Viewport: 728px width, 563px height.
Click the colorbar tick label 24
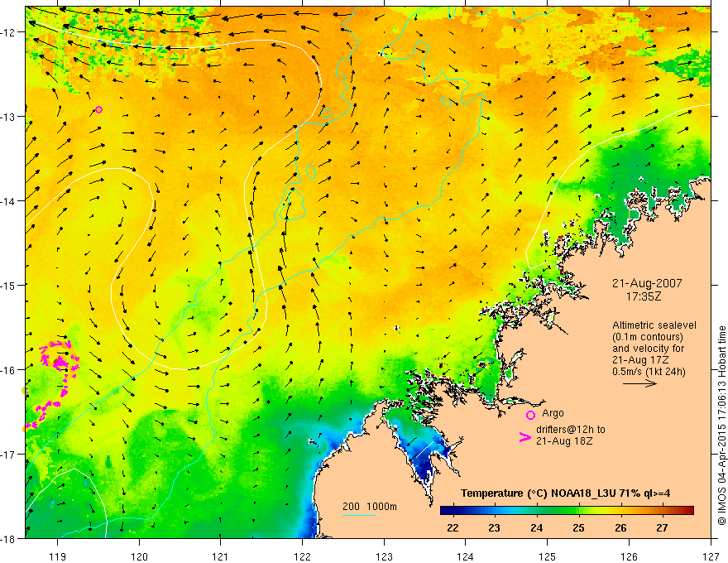[536, 527]
